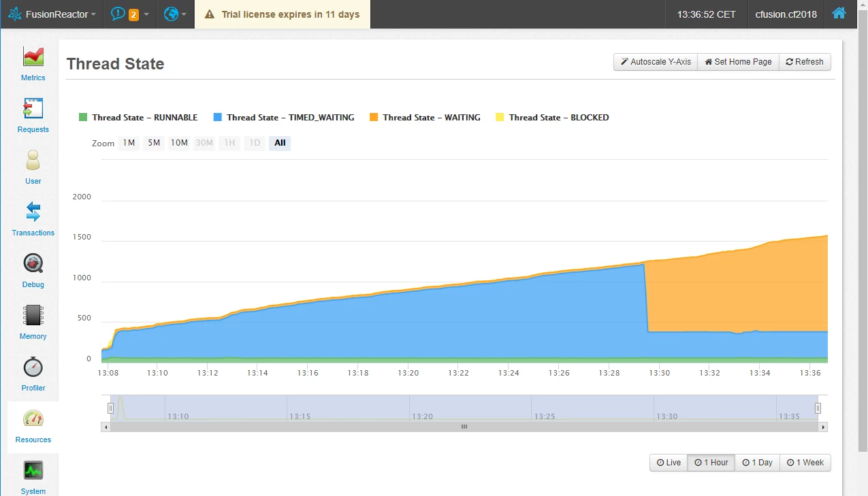Set zoom to 5M
The width and height of the screenshot is (868, 496).
tap(154, 143)
